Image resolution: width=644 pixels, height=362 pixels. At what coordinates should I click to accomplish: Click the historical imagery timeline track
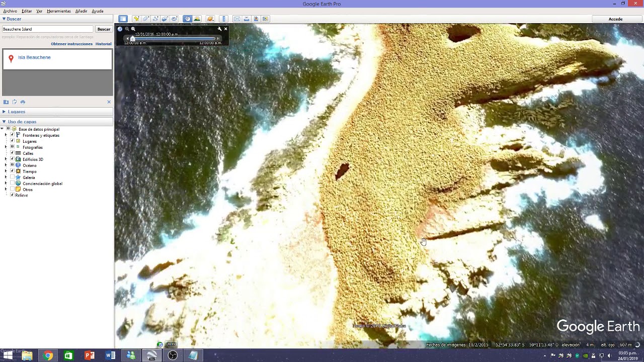pyautogui.click(x=174, y=38)
